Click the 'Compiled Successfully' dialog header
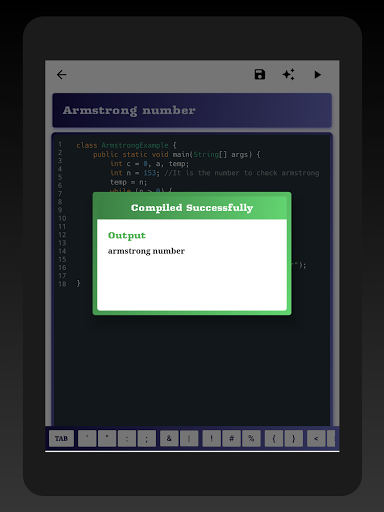The height and width of the screenshot is (512, 384). pos(192,207)
